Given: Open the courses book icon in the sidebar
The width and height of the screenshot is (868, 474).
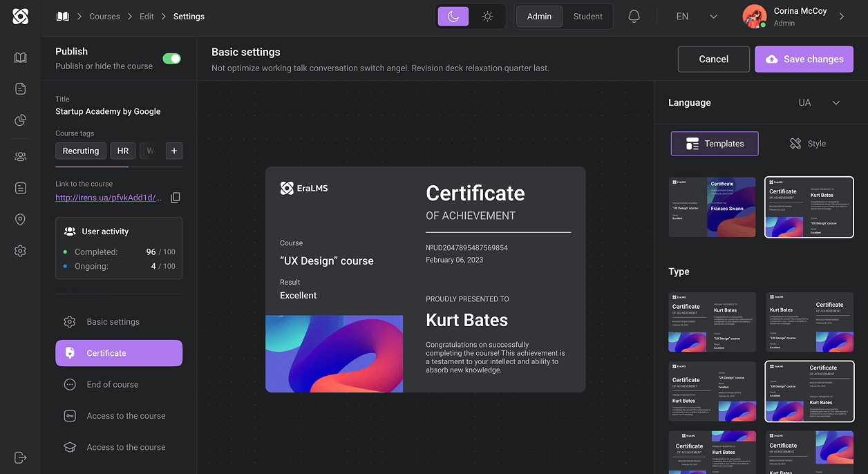Looking at the screenshot, I should pos(20,57).
